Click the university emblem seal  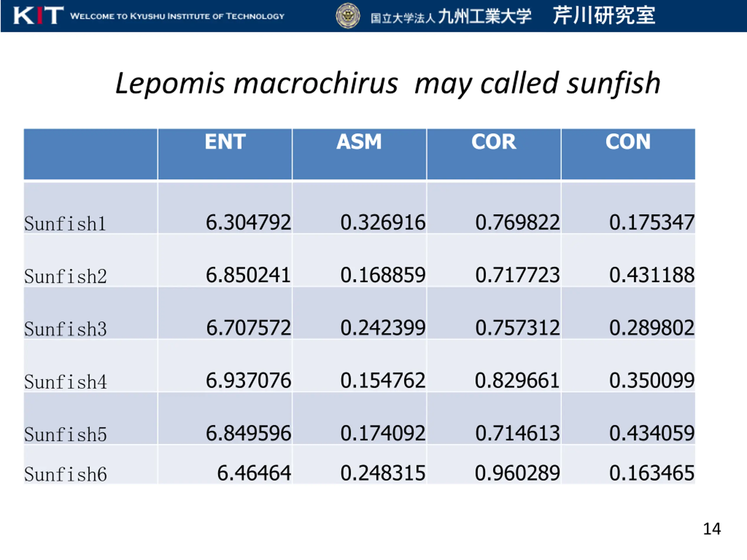click(x=348, y=15)
